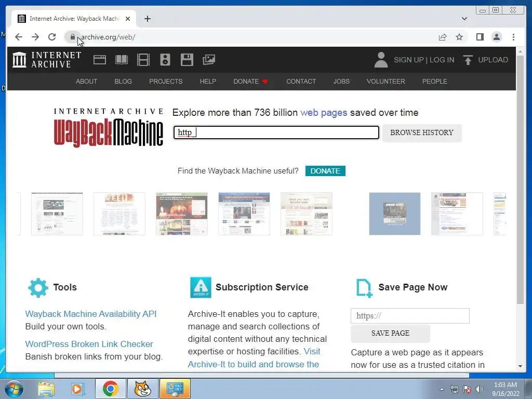
Task: Click the SIGN UP link
Action: [x=408, y=60]
